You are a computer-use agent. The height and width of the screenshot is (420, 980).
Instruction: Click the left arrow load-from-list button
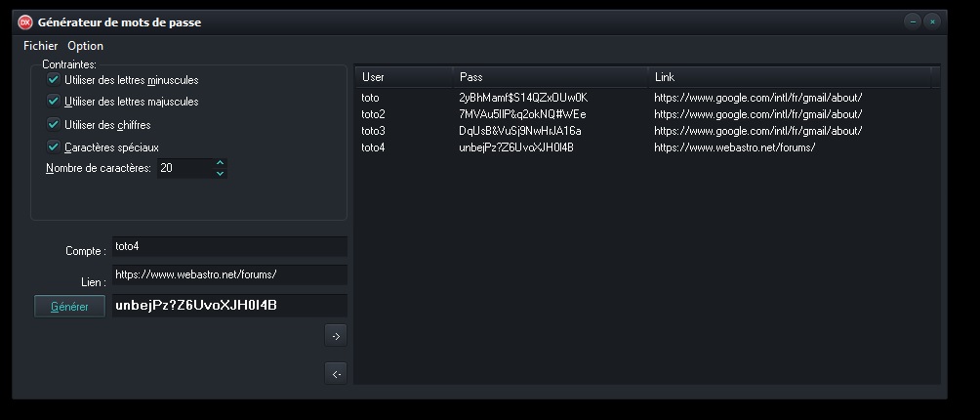pyautogui.click(x=335, y=373)
